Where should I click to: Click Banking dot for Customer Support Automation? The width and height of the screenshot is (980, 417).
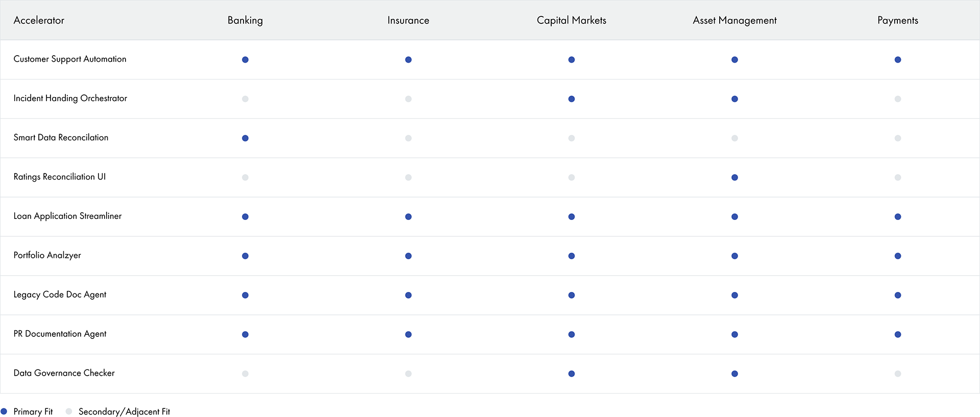tap(245, 60)
